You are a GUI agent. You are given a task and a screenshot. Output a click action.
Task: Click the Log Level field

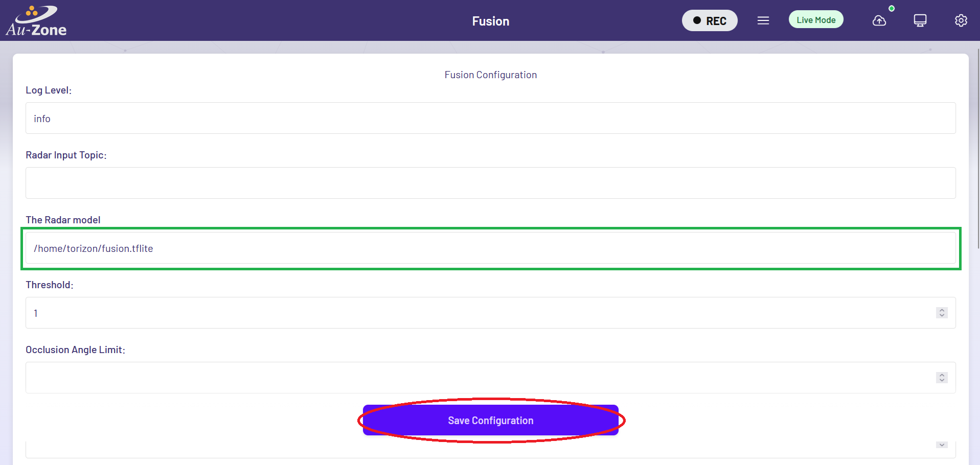coord(491,118)
